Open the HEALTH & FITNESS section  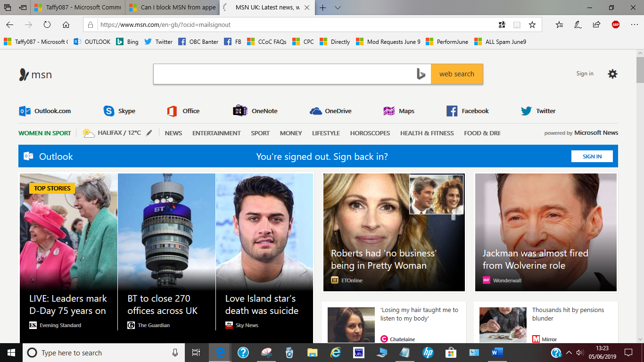pos(427,133)
